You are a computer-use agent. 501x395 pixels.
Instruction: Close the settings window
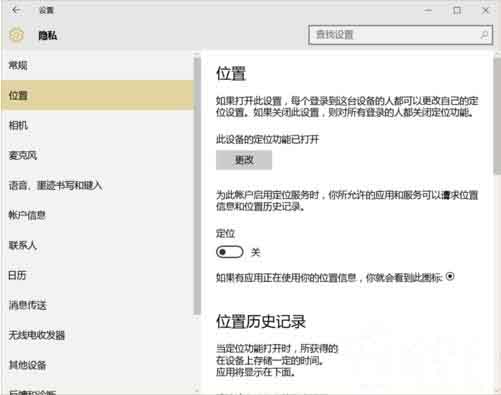pyautogui.click(x=486, y=11)
